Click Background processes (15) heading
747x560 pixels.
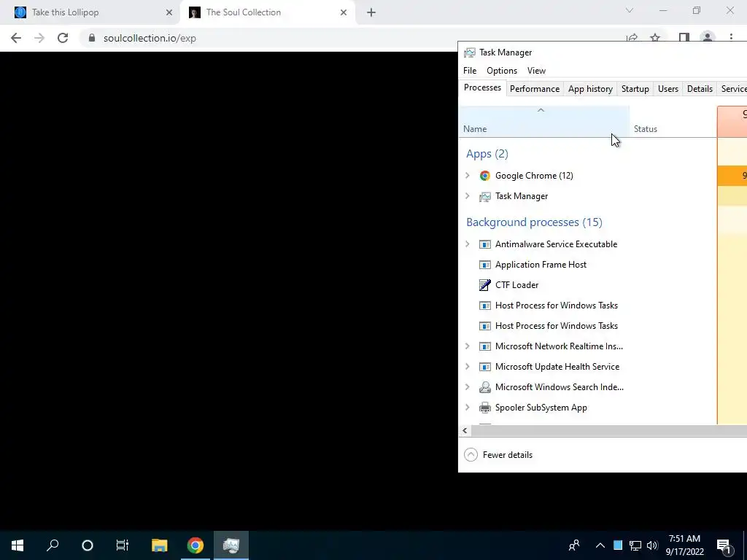[534, 222]
